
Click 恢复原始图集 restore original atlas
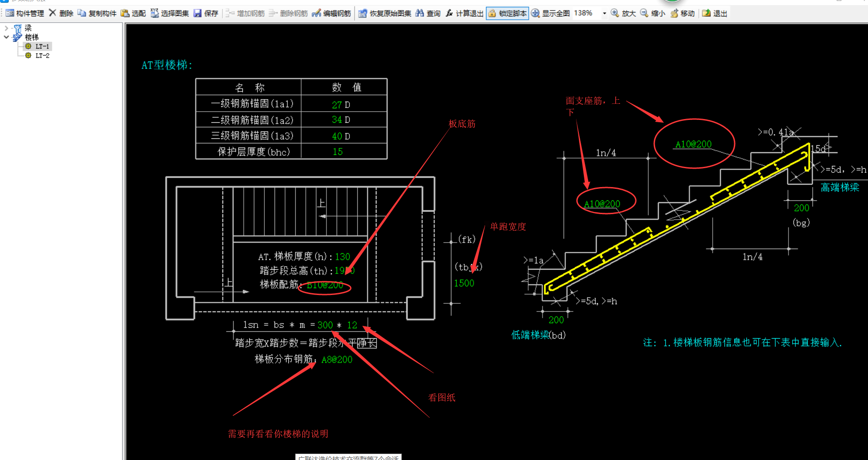385,13
